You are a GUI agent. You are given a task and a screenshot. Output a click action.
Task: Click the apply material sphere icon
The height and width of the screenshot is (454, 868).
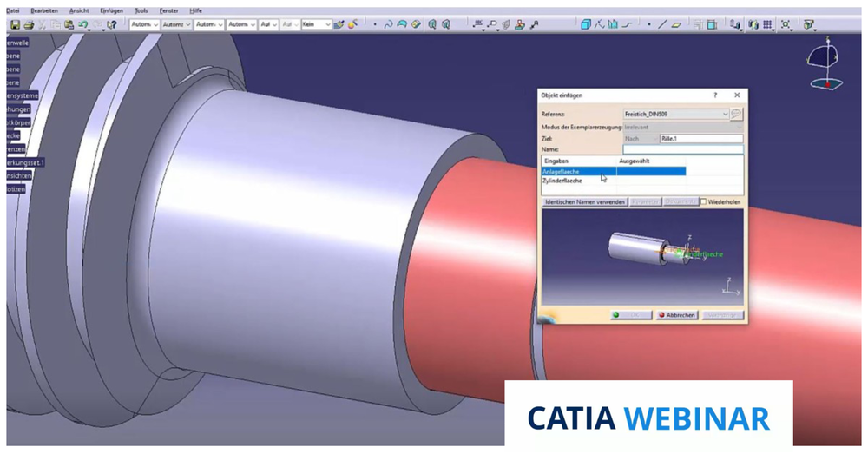pos(352,25)
